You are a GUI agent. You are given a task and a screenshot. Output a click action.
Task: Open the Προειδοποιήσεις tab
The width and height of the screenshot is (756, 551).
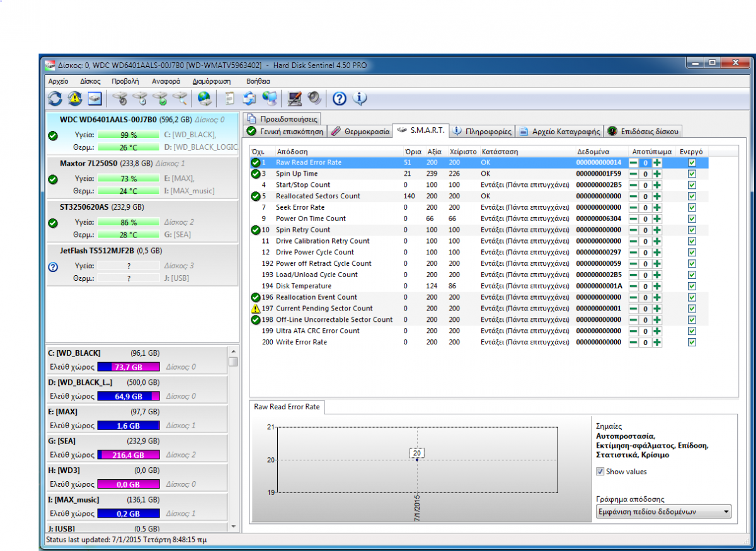coord(282,118)
